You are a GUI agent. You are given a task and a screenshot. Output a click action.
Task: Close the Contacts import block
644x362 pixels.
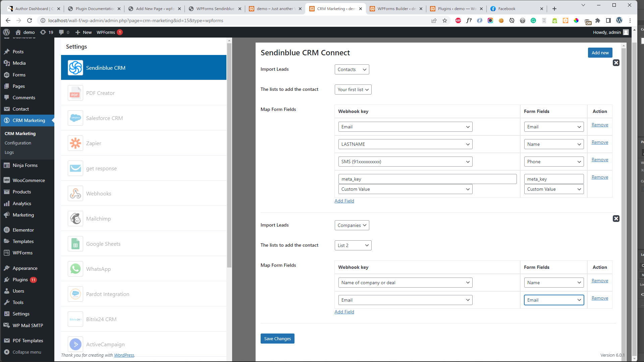[x=616, y=63]
